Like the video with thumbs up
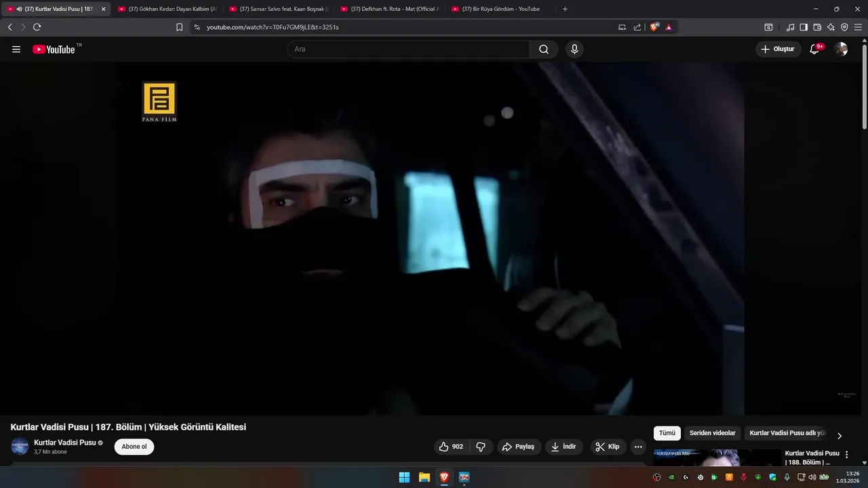The image size is (868, 488). point(451,447)
